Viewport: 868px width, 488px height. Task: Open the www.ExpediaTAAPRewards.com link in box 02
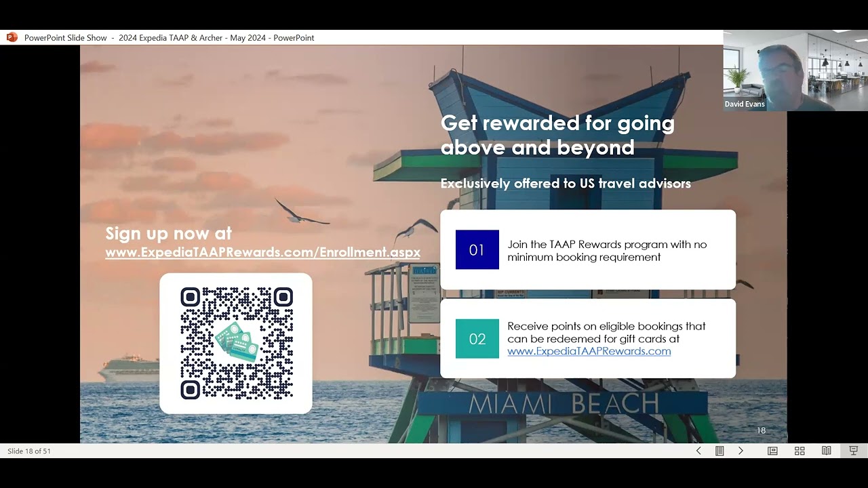point(589,351)
